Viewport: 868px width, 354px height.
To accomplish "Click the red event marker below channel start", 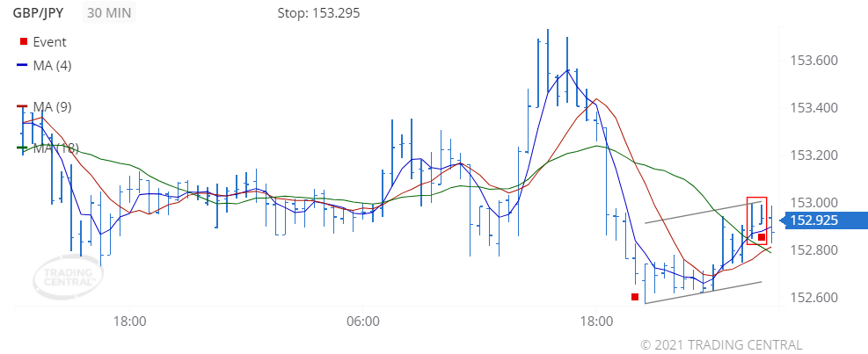I will [x=634, y=297].
